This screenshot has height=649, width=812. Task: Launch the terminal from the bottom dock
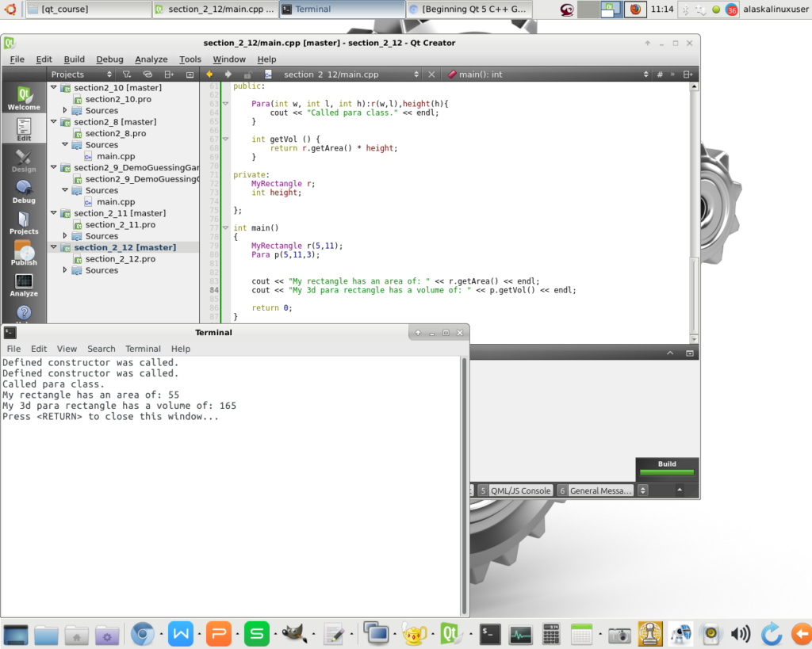point(491,633)
